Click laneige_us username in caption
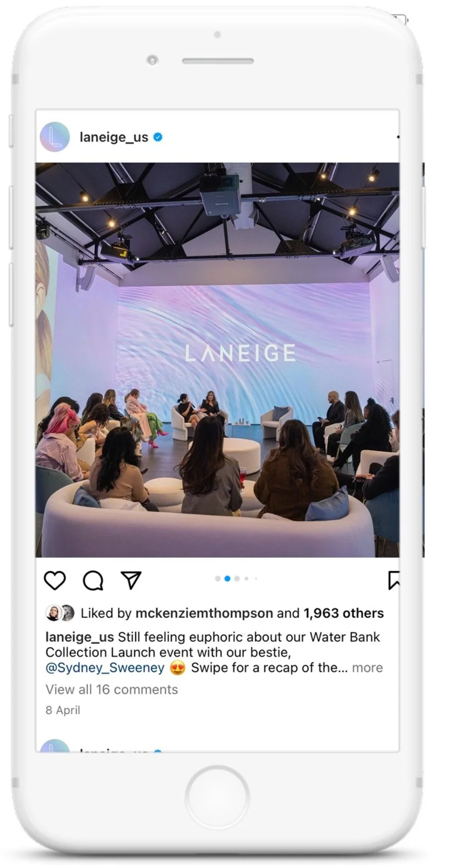 point(79,637)
